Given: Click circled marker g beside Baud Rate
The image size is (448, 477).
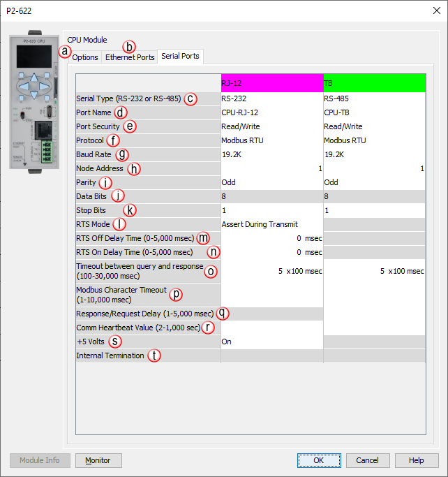Looking at the screenshot, I should click(123, 154).
